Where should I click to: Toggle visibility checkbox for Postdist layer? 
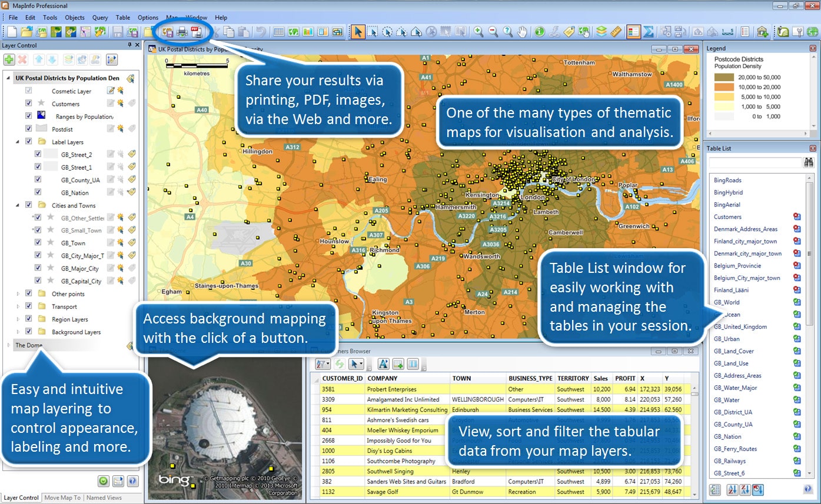[28, 128]
